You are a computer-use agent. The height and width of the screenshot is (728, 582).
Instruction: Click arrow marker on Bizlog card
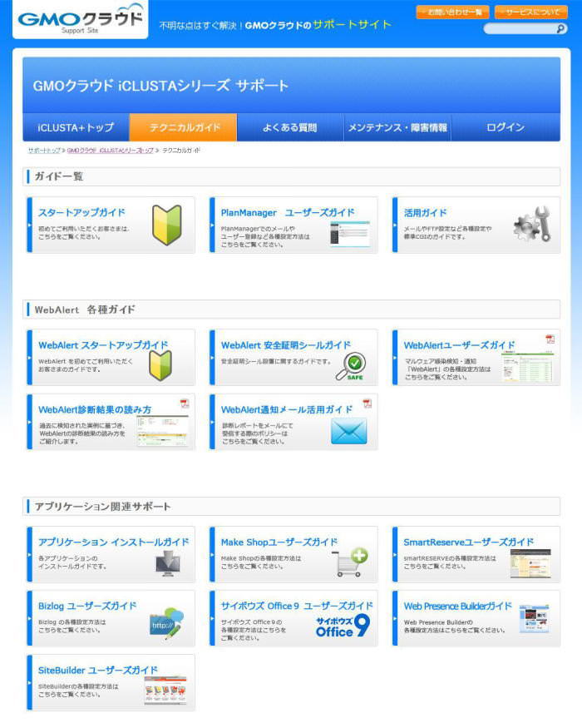(30, 619)
